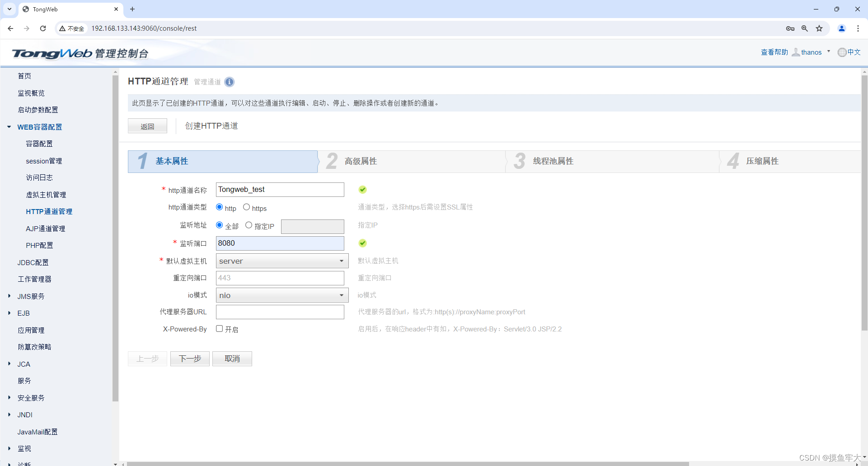Image resolution: width=868 pixels, height=466 pixels.
Task: Open 访问日志 in the sidebar
Action: 39,177
